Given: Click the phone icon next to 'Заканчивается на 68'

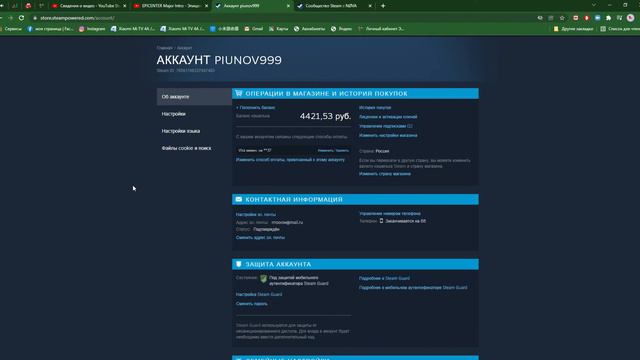Looking at the screenshot, I should tap(381, 221).
